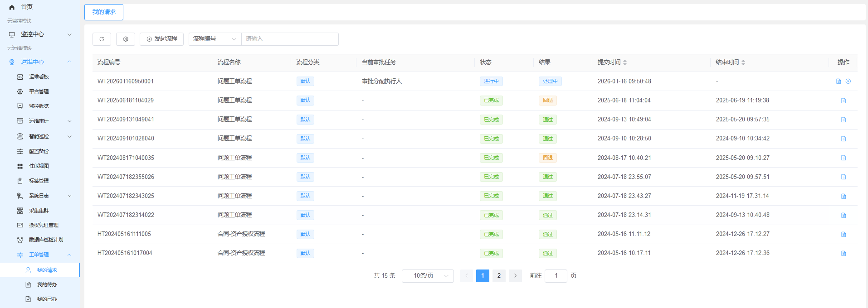View details icon for WT202601160950001

click(839, 82)
